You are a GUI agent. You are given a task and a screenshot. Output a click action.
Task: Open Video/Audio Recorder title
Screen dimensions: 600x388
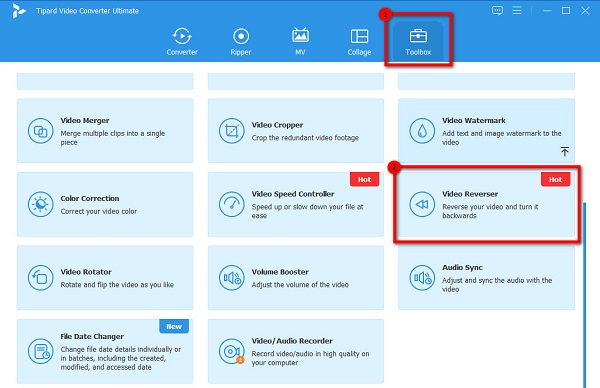(292, 341)
